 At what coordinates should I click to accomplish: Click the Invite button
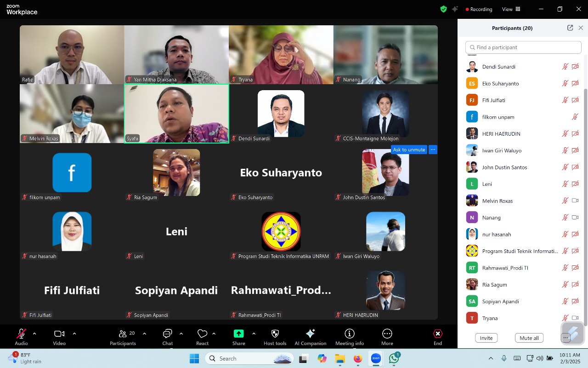[486, 338]
